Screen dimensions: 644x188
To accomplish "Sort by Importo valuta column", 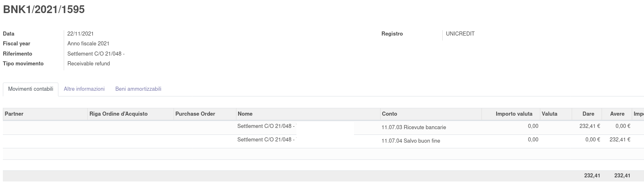I will point(514,114).
